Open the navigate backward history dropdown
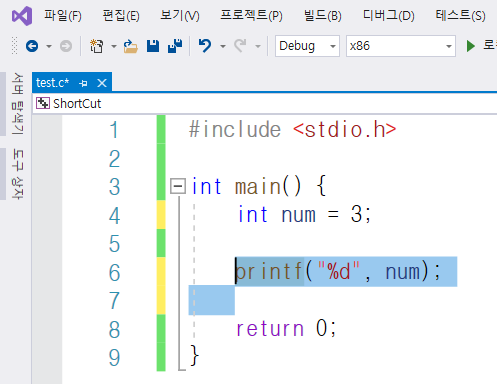 (49, 46)
